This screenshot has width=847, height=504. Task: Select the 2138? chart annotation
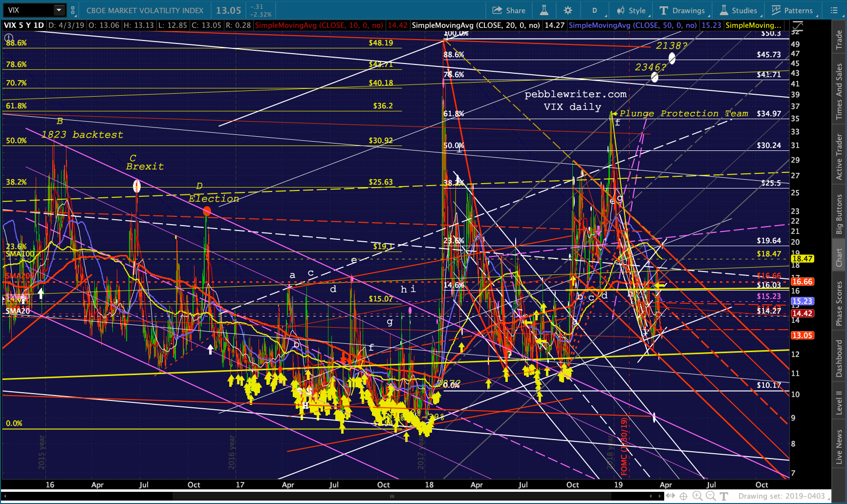click(672, 45)
